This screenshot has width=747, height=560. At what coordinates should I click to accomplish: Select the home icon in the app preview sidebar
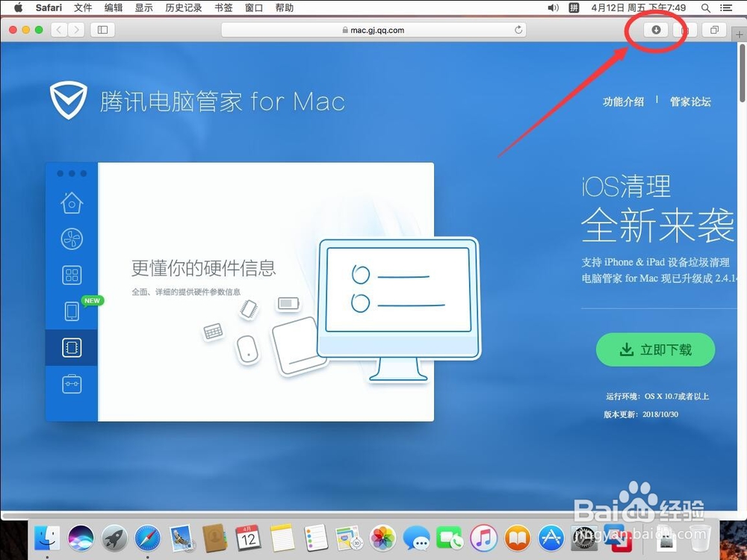click(72, 203)
